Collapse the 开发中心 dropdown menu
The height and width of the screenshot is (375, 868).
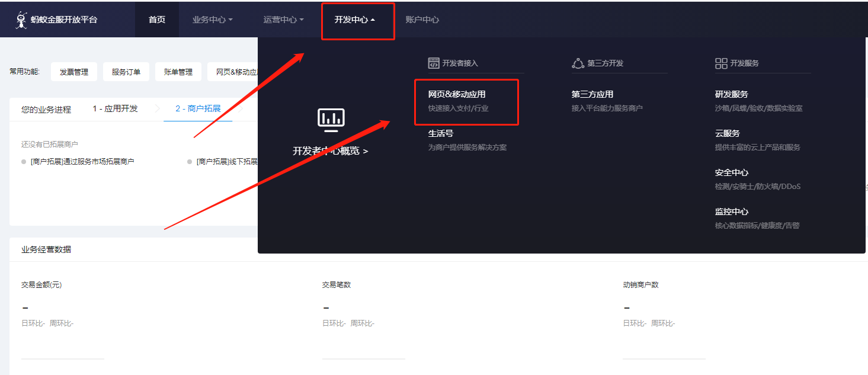pyautogui.click(x=355, y=20)
